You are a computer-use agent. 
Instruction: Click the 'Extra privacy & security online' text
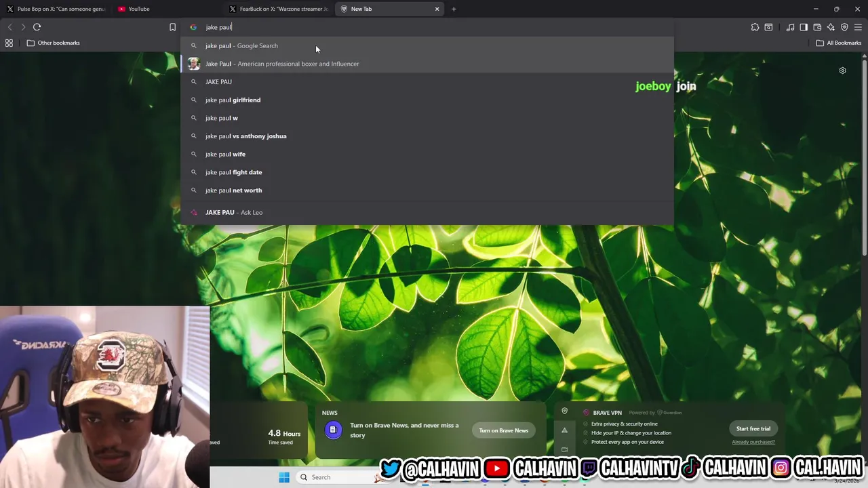tap(624, 424)
